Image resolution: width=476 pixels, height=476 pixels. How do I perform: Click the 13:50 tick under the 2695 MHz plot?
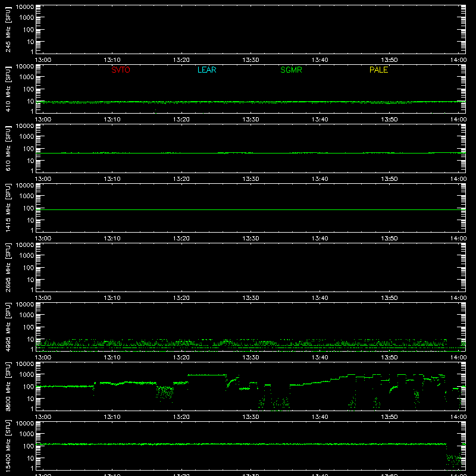[x=389, y=298]
